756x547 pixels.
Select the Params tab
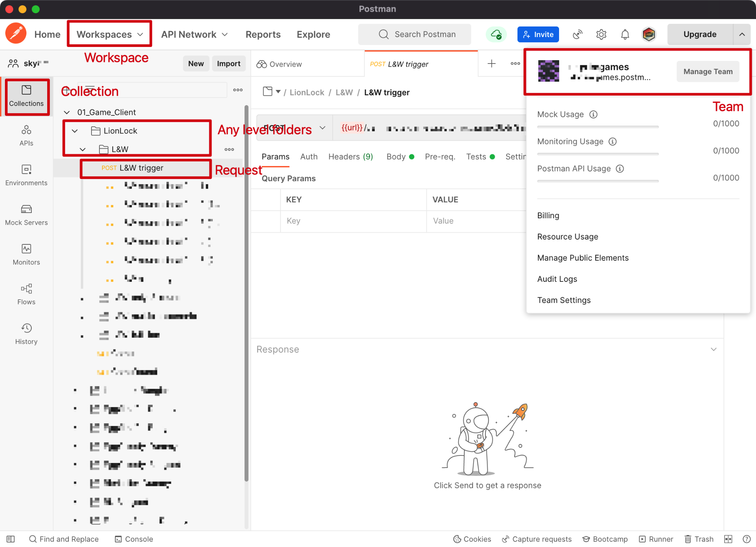(x=276, y=157)
